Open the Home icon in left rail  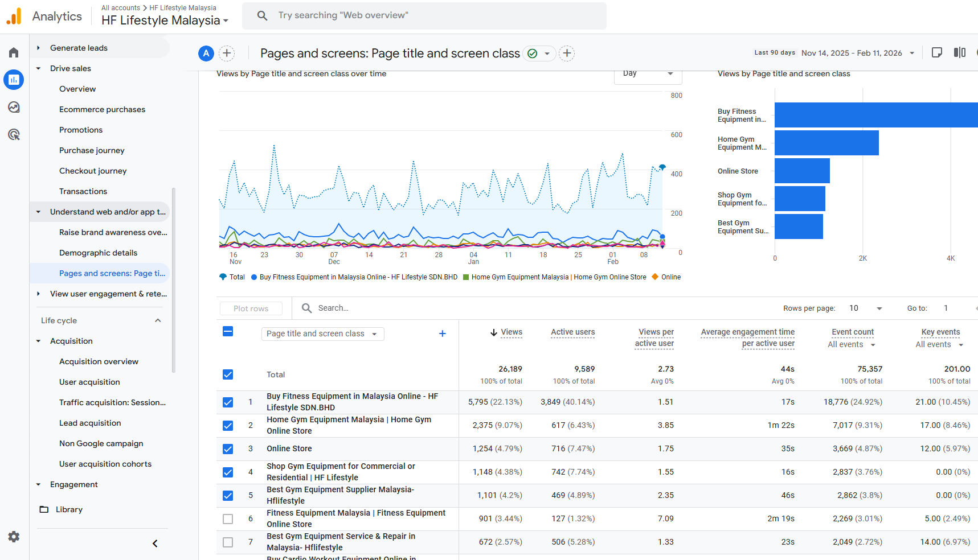click(14, 53)
